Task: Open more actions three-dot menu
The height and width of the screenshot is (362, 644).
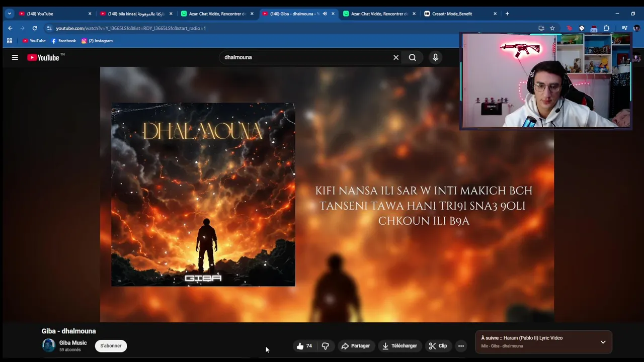Action: pyautogui.click(x=461, y=346)
